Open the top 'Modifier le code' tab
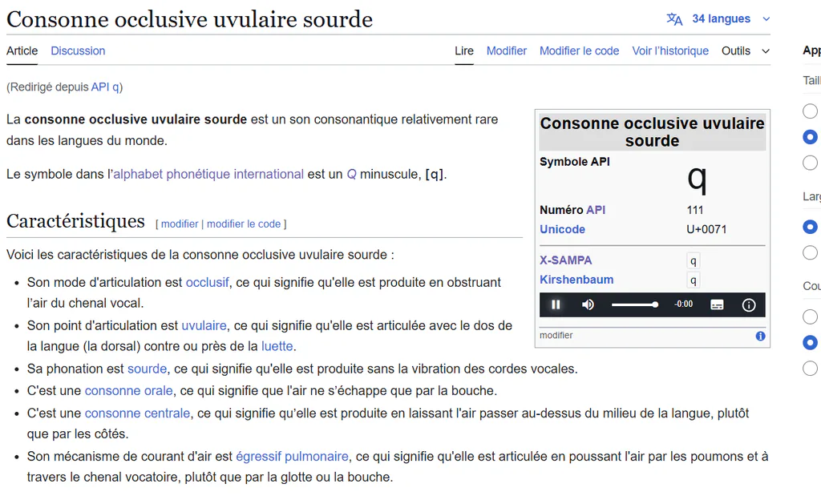This screenshot has height=504, width=821. pyautogui.click(x=579, y=50)
